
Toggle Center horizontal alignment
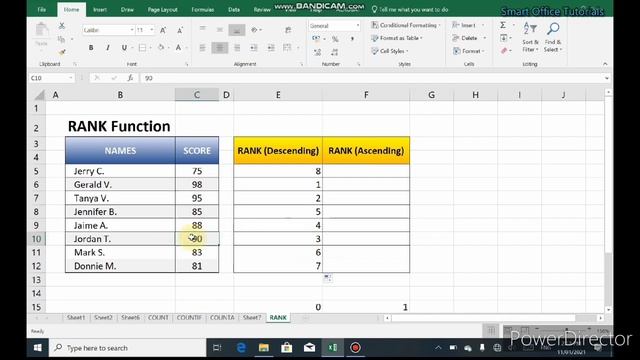click(x=220, y=48)
